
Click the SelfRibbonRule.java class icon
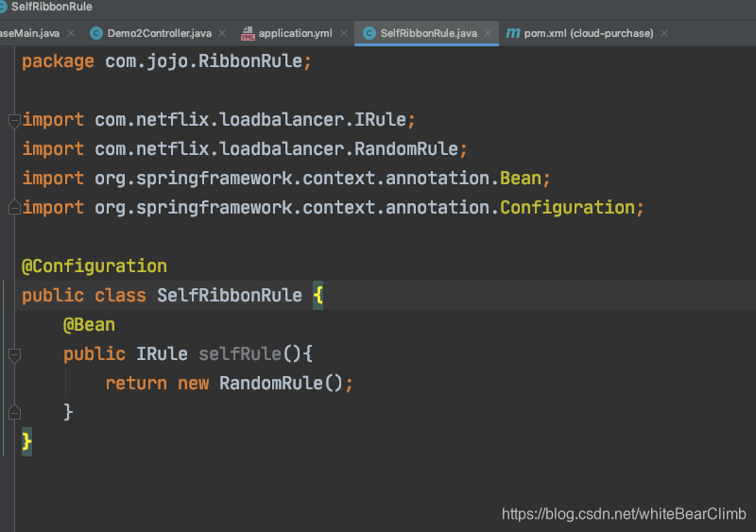point(369,33)
